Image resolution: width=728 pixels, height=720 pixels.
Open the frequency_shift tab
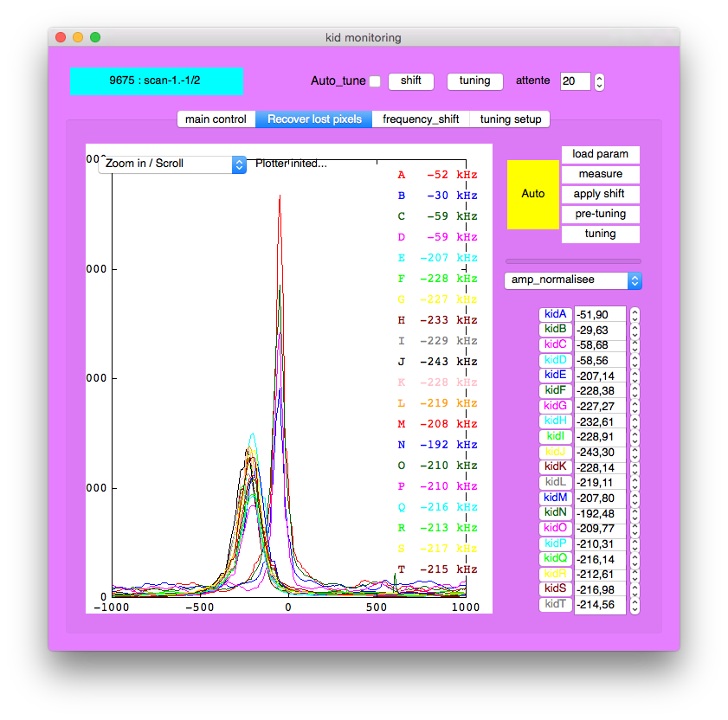pyautogui.click(x=421, y=119)
